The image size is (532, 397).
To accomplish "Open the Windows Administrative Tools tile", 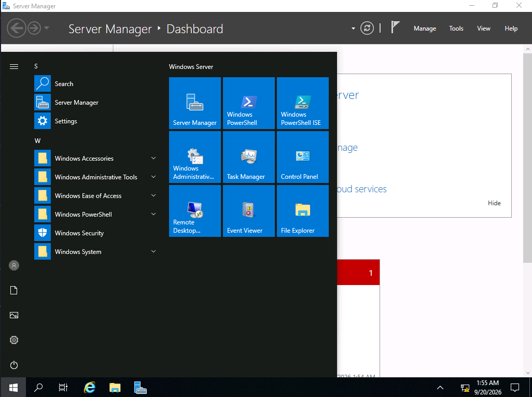I will [195, 157].
